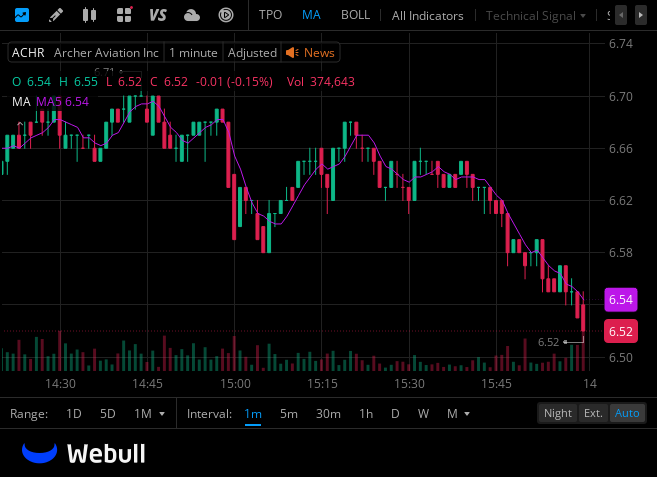
Task: Click the purple 6.54 MA price tag
Action: (621, 300)
